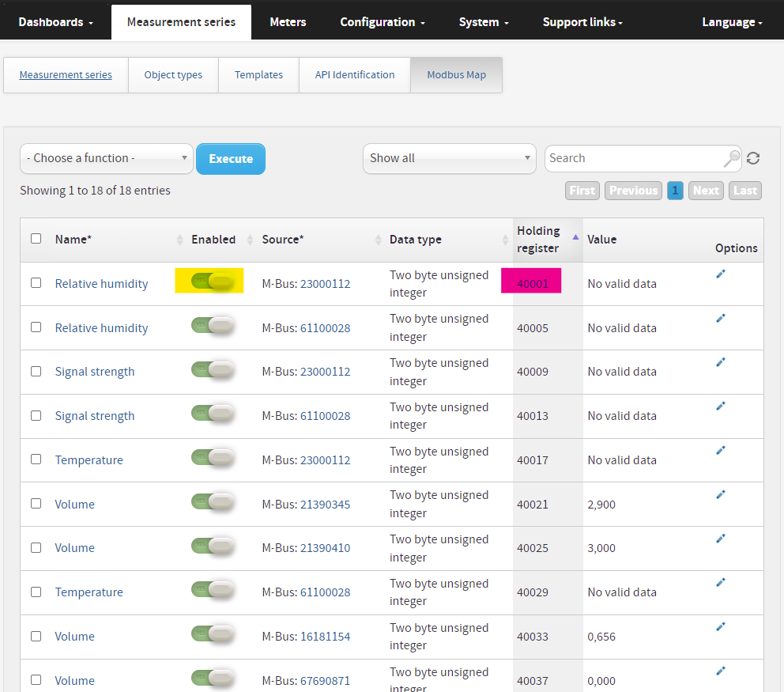Image resolution: width=784 pixels, height=692 pixels.
Task: Open the Support links menu
Action: tap(582, 22)
